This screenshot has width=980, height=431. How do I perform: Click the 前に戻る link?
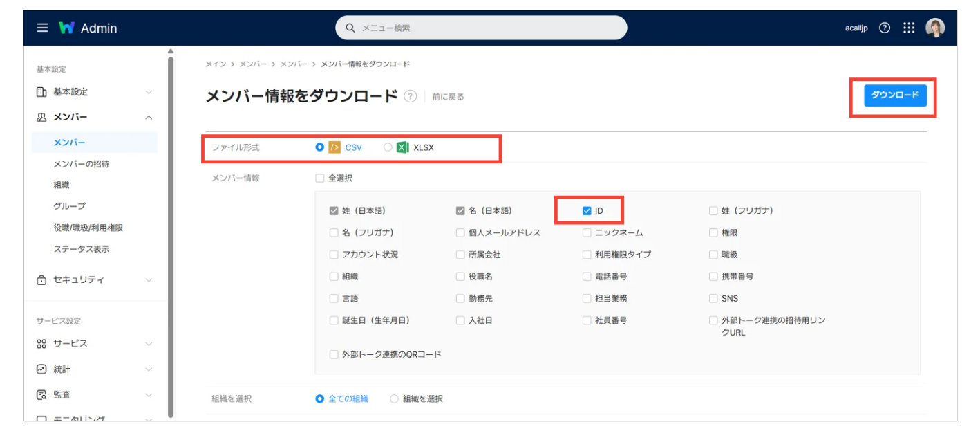coord(448,97)
